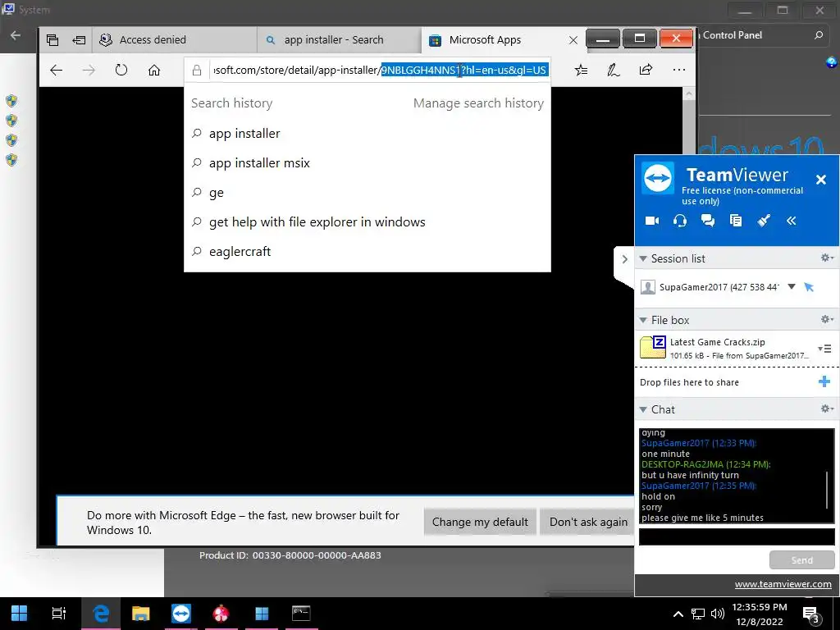Open TeamViewer chat bubbles icon
This screenshot has width=840, height=630.
[x=708, y=221]
